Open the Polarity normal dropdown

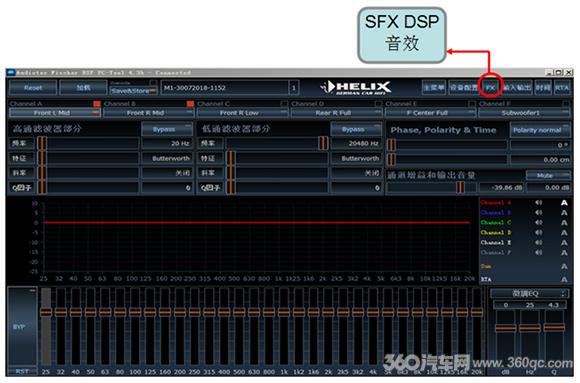[x=540, y=130]
